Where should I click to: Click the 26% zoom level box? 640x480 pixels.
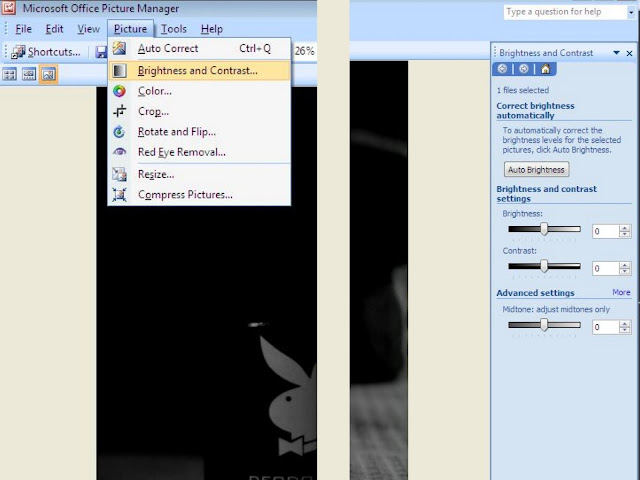pos(304,51)
